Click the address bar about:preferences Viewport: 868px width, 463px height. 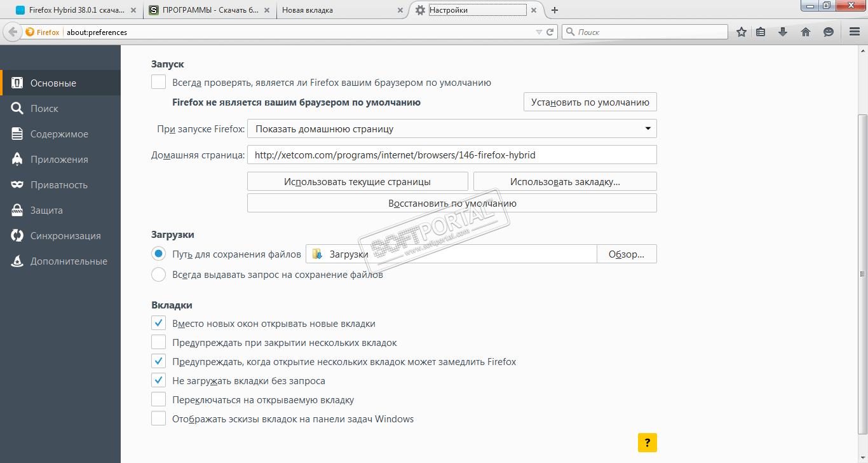click(x=299, y=32)
